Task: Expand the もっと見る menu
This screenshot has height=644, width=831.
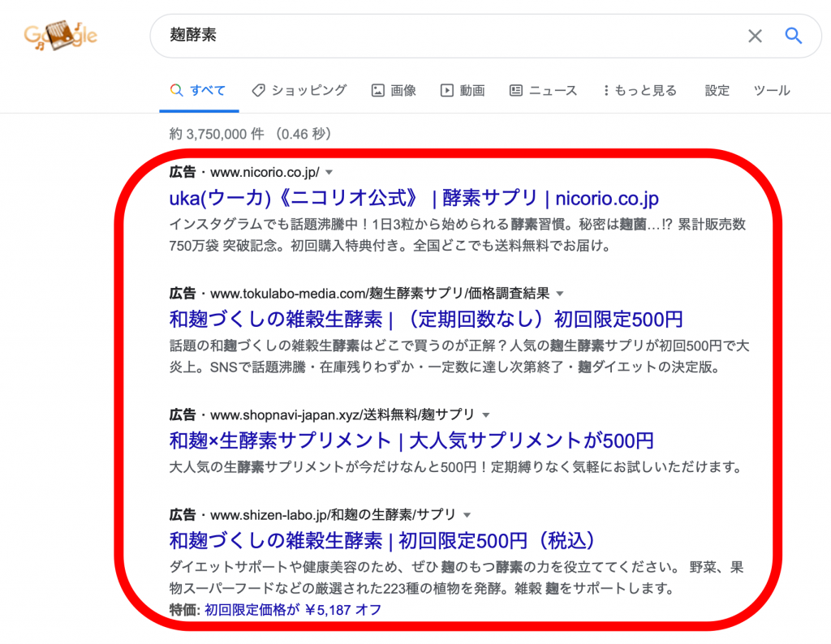Action: coord(640,91)
